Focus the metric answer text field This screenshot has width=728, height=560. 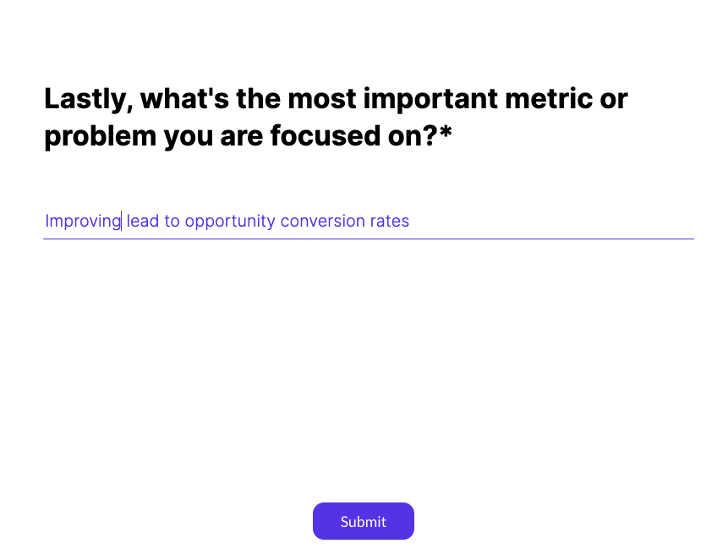coord(368,222)
